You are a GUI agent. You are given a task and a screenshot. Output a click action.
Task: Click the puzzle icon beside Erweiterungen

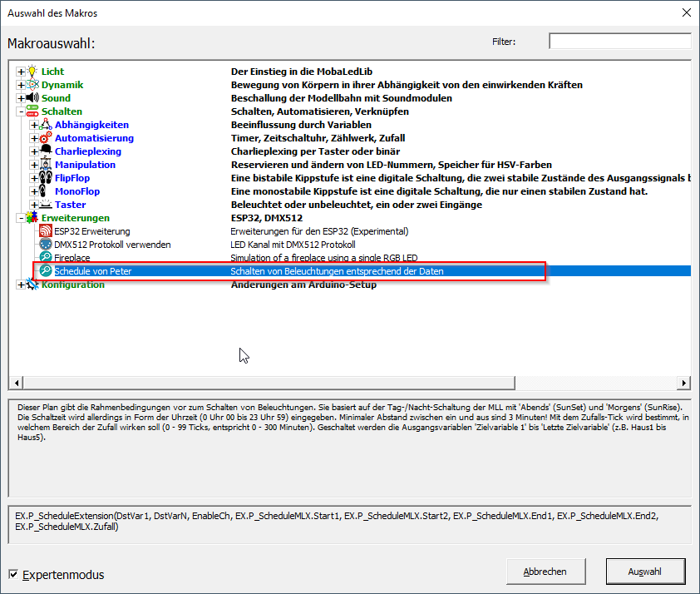point(32,218)
